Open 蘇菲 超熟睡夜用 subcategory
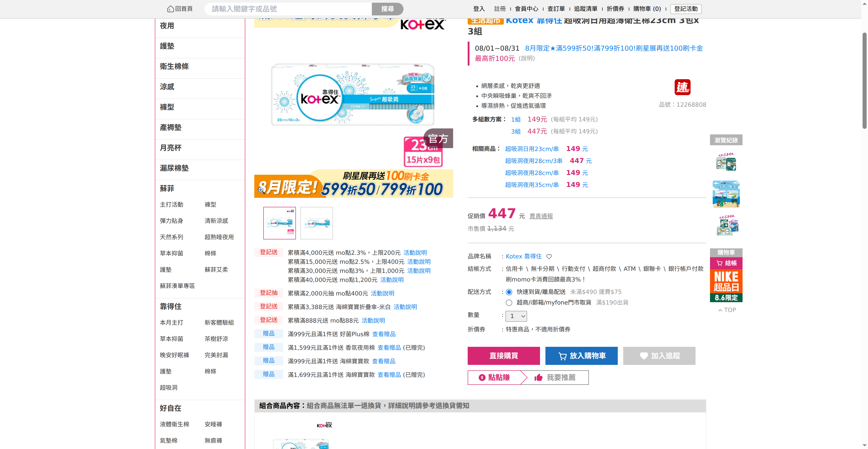Viewport: 868px width, 449px height. tap(219, 237)
